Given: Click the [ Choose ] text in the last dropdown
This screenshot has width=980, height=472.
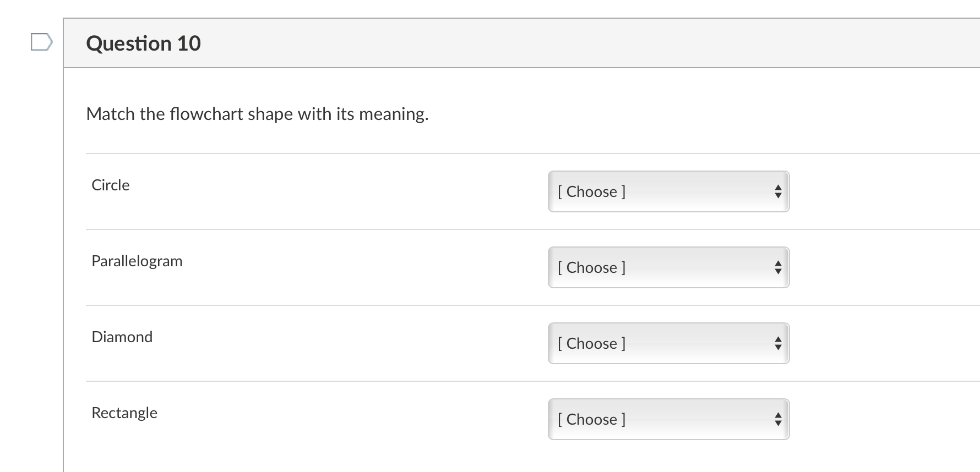Looking at the screenshot, I should click(x=591, y=419).
